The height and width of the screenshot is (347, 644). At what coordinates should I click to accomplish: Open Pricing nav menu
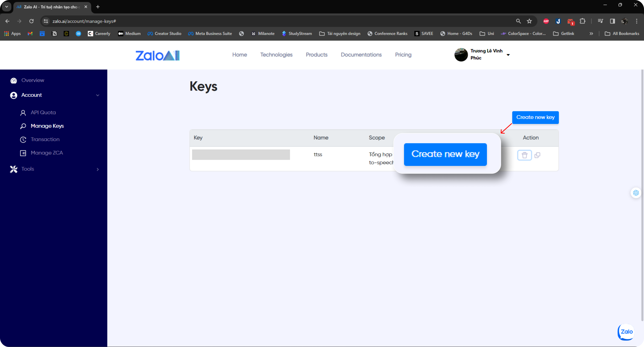(403, 55)
